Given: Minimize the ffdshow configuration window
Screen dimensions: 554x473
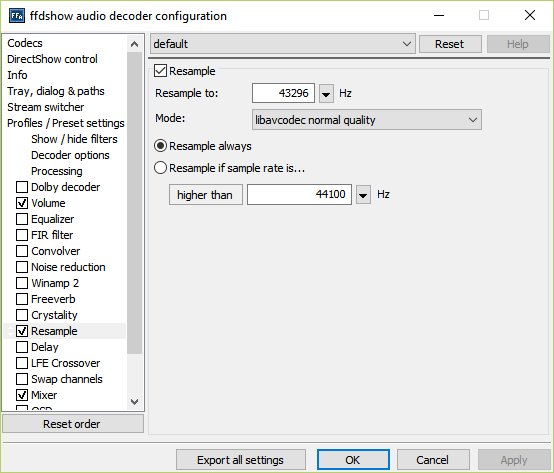Looking at the screenshot, I should coord(439,16).
